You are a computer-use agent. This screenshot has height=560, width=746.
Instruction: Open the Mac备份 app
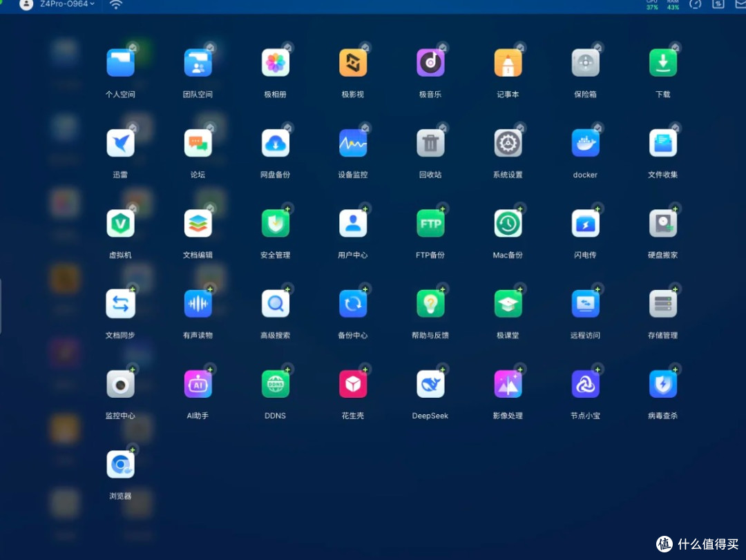[x=508, y=224]
